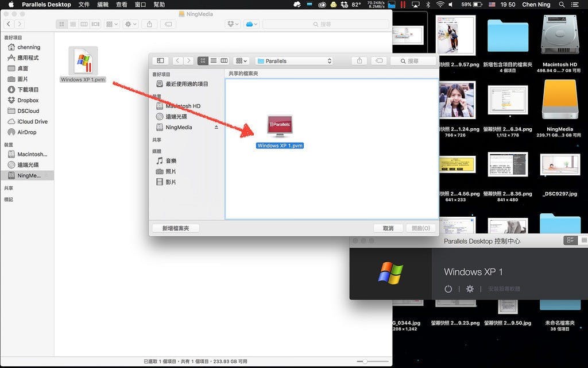Go back in the open dialog
This screenshot has height=368, width=588.
pyautogui.click(x=178, y=60)
